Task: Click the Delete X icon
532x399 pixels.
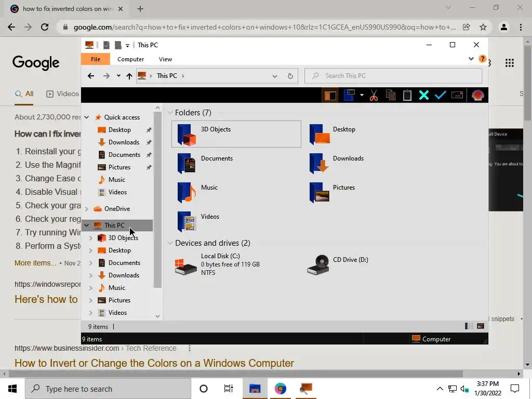Action: point(424,96)
